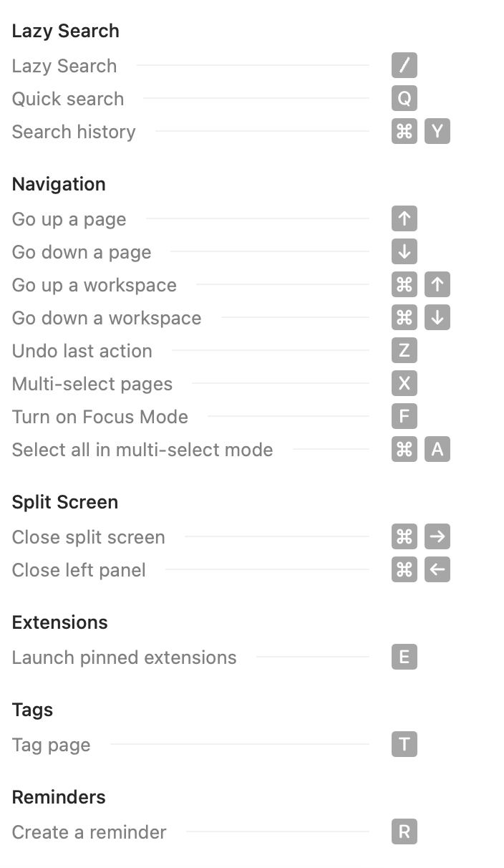Image resolution: width=504 pixels, height=868 pixels.
Task: Click the Launch pinned extensions label
Action: [x=124, y=657]
